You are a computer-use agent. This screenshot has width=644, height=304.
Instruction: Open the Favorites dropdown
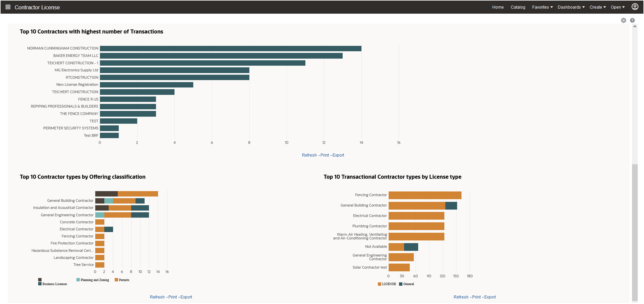[542, 7]
